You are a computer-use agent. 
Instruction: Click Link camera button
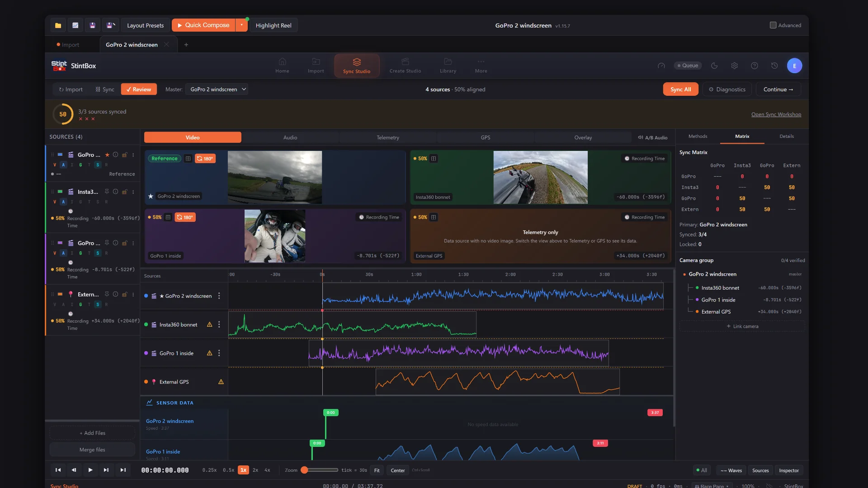[742, 326]
